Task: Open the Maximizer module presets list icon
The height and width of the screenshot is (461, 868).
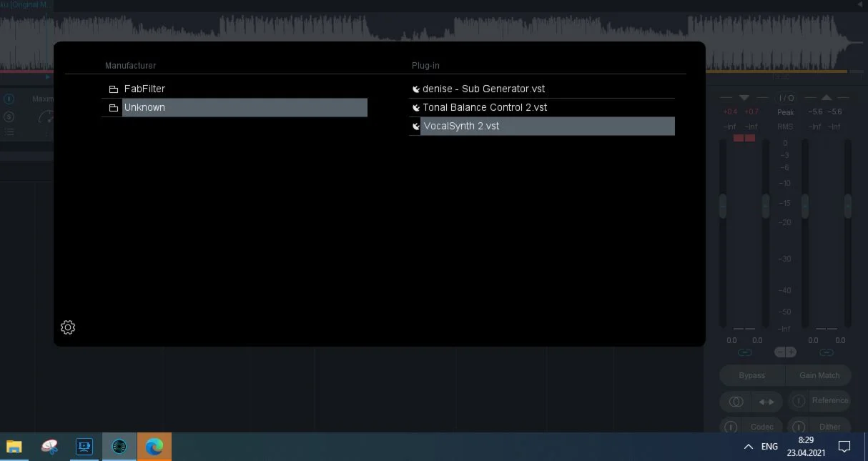Action: click(9, 132)
